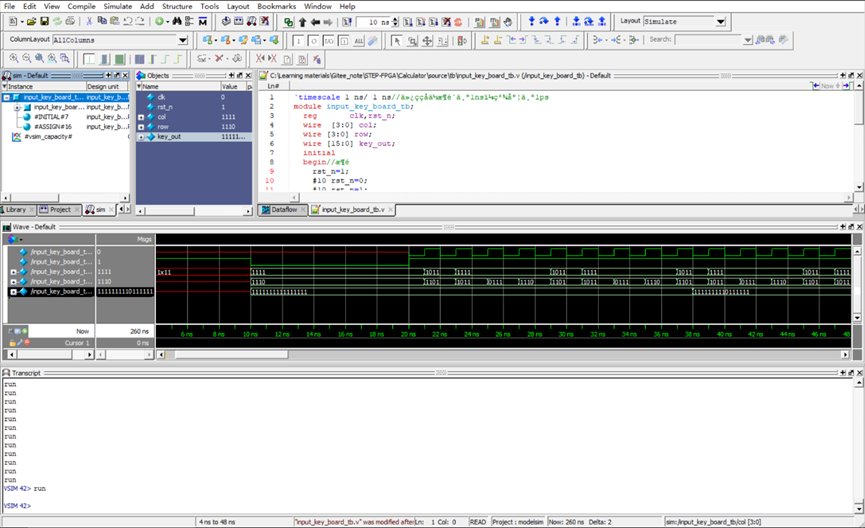The width and height of the screenshot is (865, 528).
Task: Click the wave horizontal scrollbar thumb
Action: [x=231, y=355]
